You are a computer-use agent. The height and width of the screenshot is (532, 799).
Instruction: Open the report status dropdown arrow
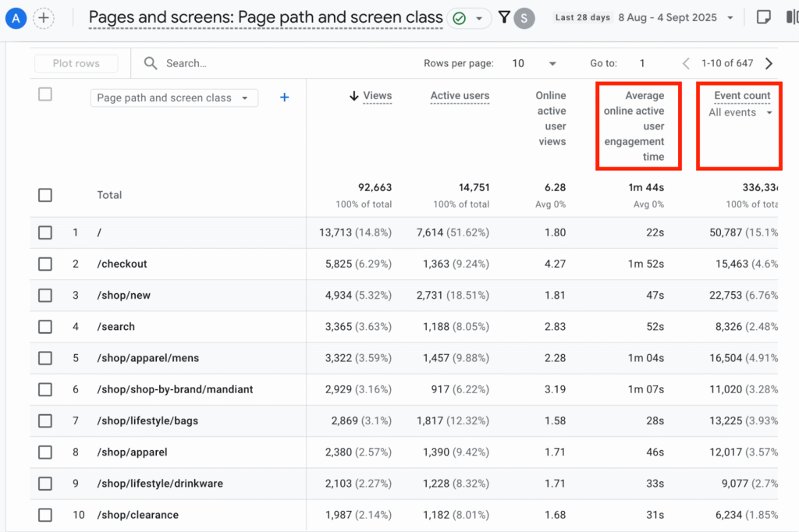coord(479,19)
